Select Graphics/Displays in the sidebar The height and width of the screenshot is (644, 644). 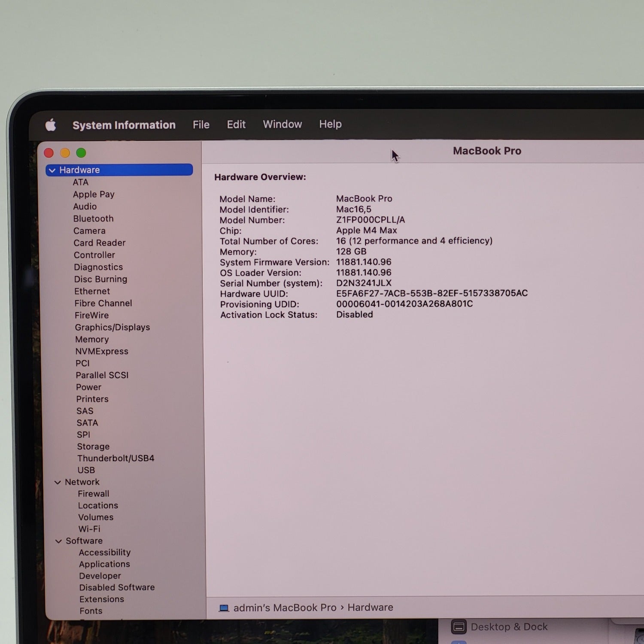(112, 327)
